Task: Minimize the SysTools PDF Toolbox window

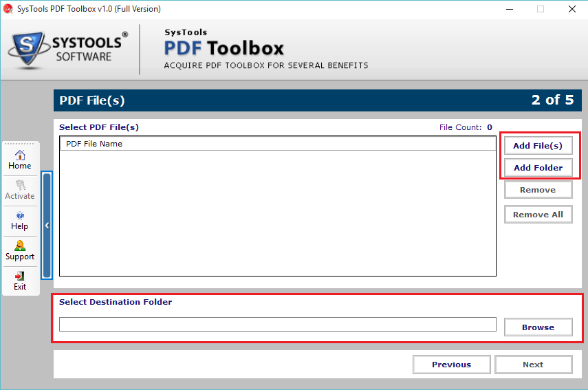Action: (509, 9)
